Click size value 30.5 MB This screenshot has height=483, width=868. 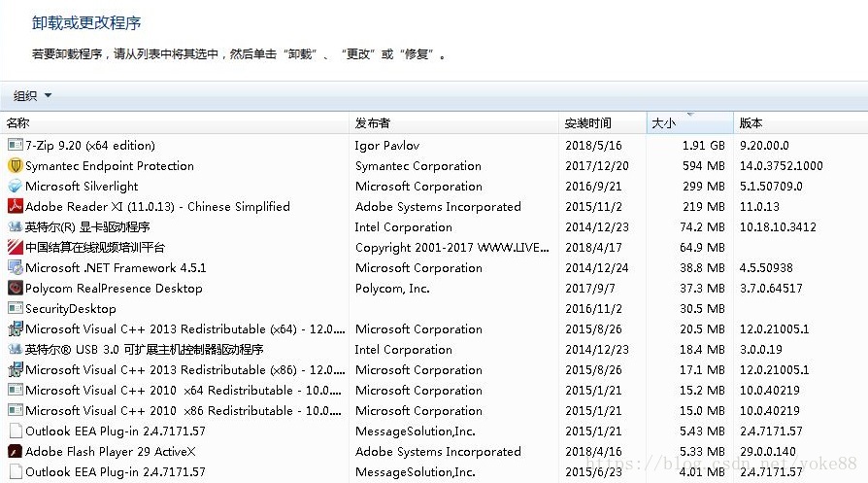[702, 308]
